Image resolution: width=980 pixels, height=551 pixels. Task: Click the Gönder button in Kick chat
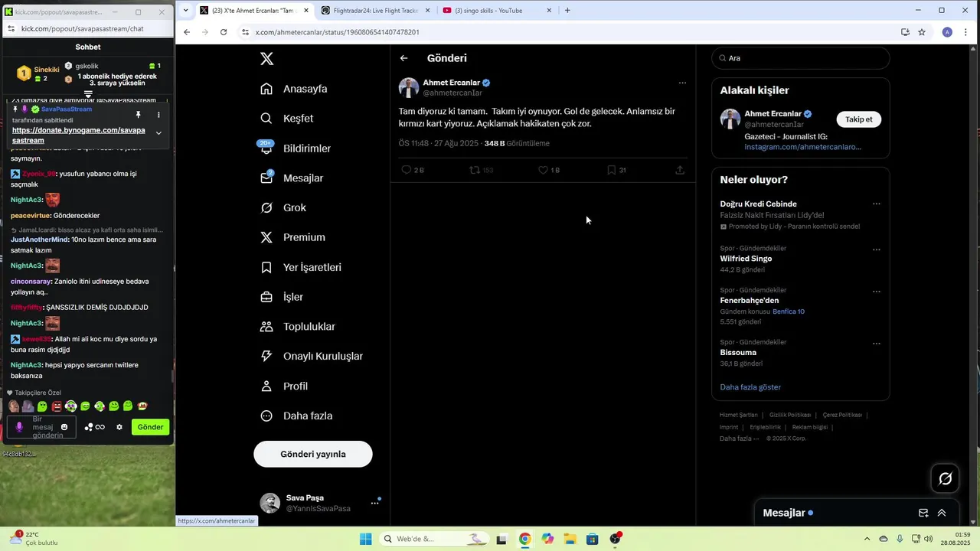(x=150, y=427)
